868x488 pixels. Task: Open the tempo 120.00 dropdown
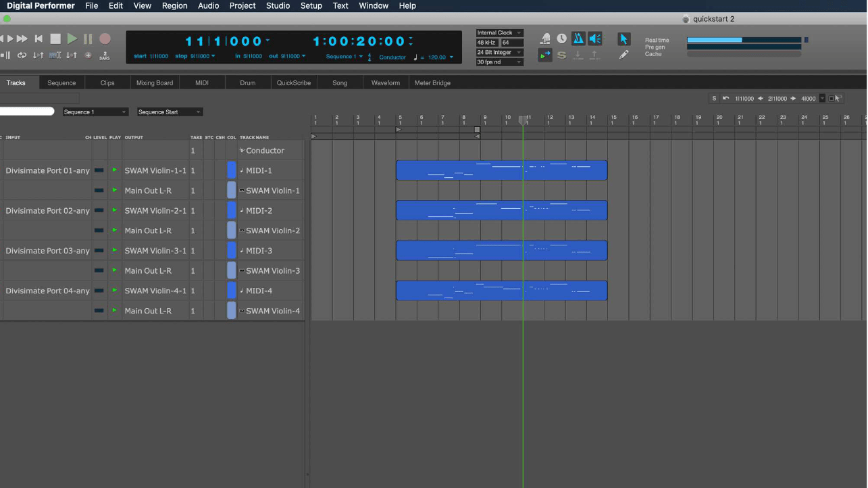point(452,57)
